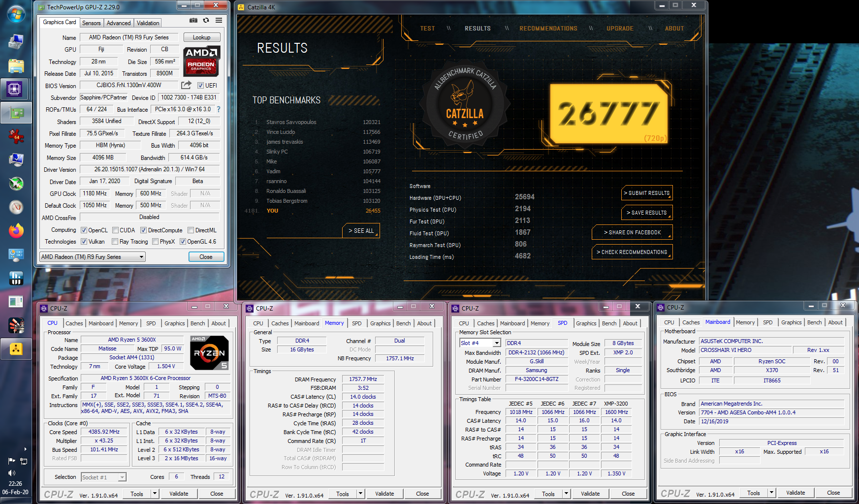The image size is (859, 504).
Task: Open Graphics tab in CPU-Z Memory window
Action: [x=381, y=323]
